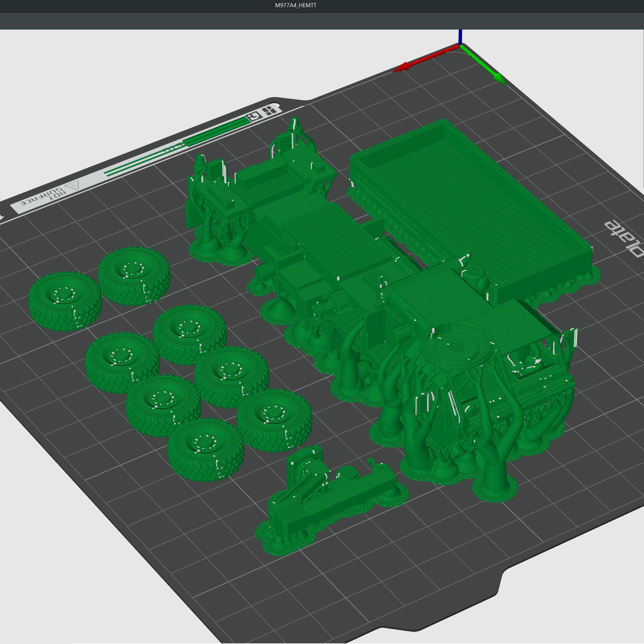This screenshot has height=644, width=644.
Task: Click the red X-axis arrow
Action: pyautogui.click(x=426, y=58)
